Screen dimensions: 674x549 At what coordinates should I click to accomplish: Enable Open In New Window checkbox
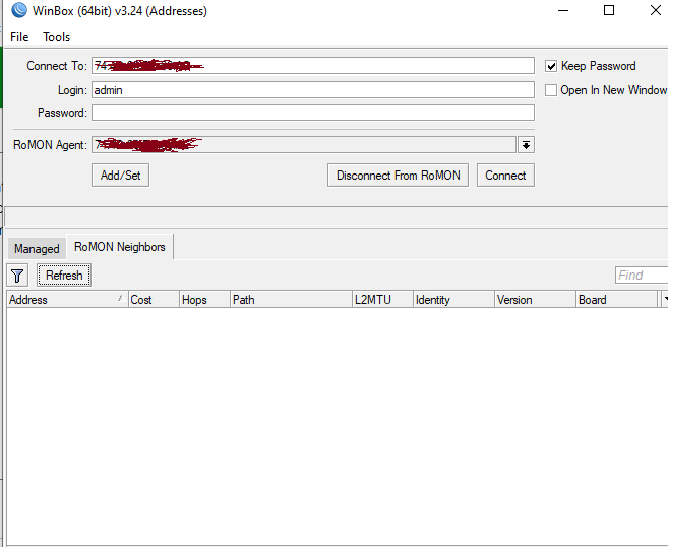[x=551, y=90]
